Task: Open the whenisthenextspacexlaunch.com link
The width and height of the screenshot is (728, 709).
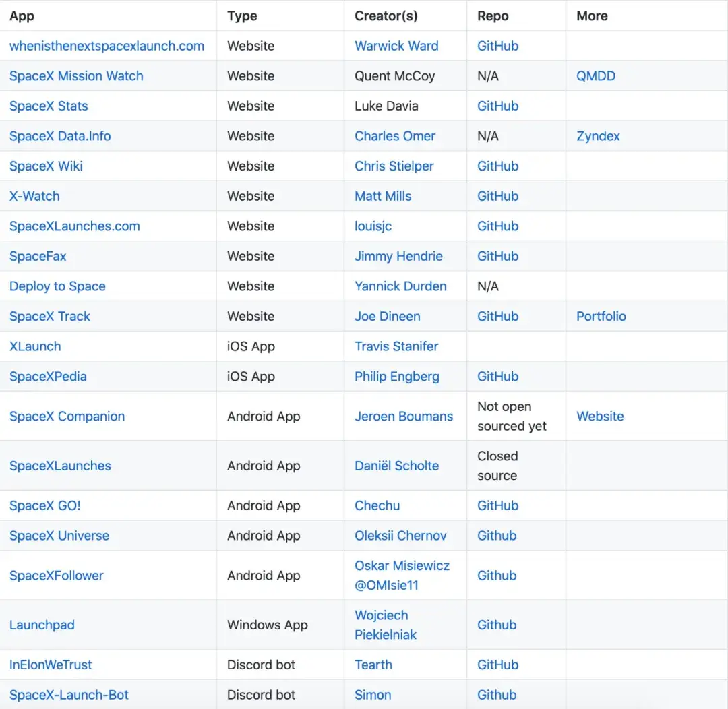Action: (107, 46)
